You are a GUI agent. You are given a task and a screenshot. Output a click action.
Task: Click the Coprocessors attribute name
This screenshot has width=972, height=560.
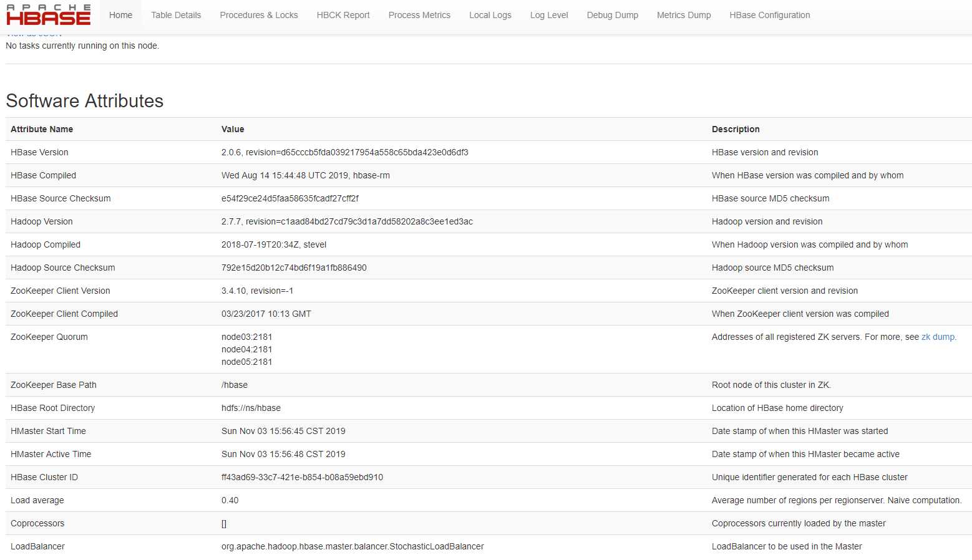point(37,523)
